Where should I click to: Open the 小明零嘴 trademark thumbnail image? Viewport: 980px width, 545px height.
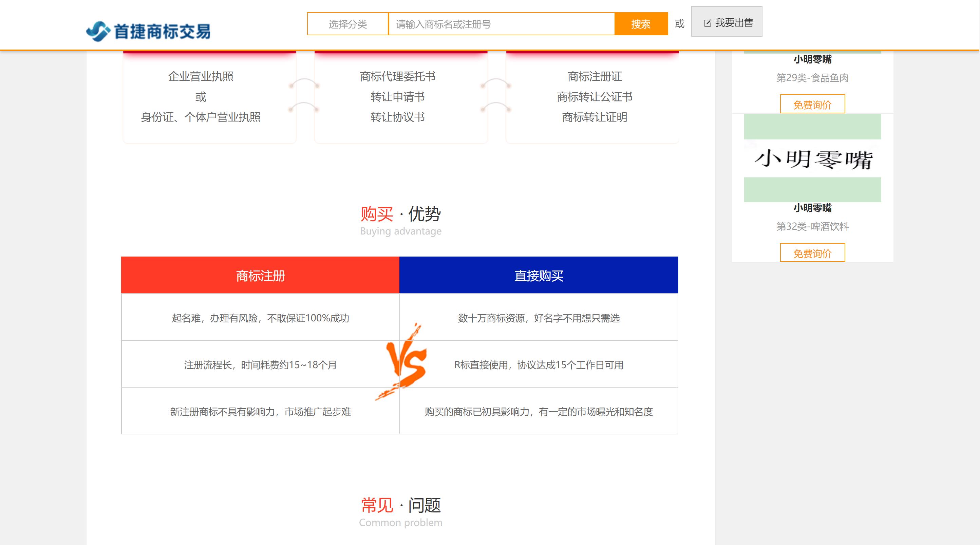pos(812,158)
